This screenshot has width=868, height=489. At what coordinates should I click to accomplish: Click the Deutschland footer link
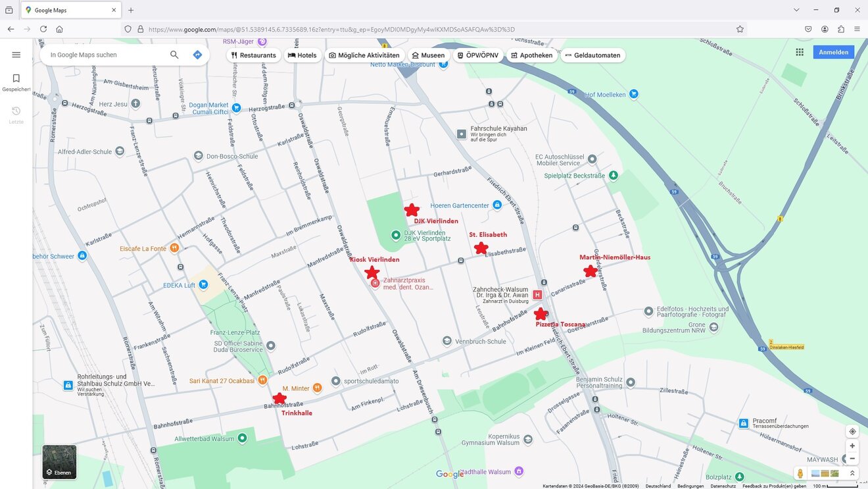click(x=658, y=486)
